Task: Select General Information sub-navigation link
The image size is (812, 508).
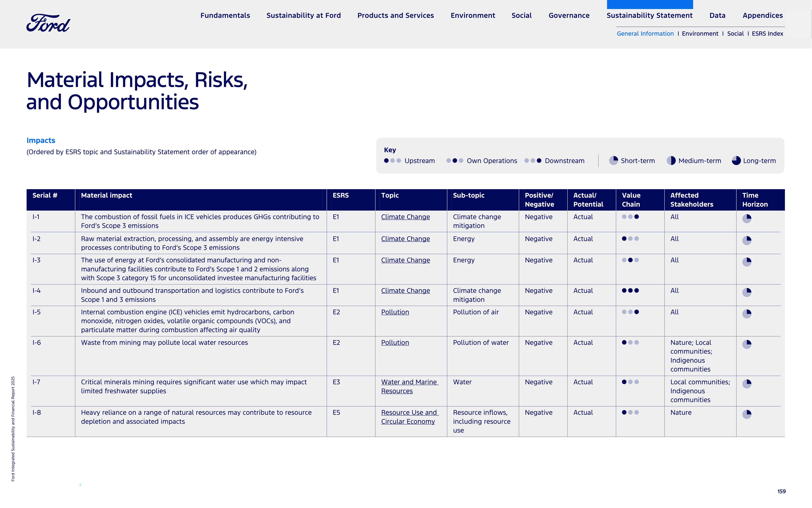Action: coord(645,34)
